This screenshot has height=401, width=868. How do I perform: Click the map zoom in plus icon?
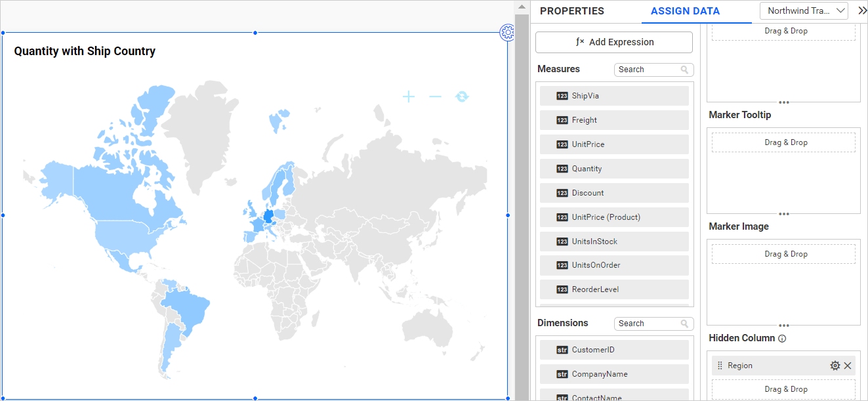(x=409, y=97)
